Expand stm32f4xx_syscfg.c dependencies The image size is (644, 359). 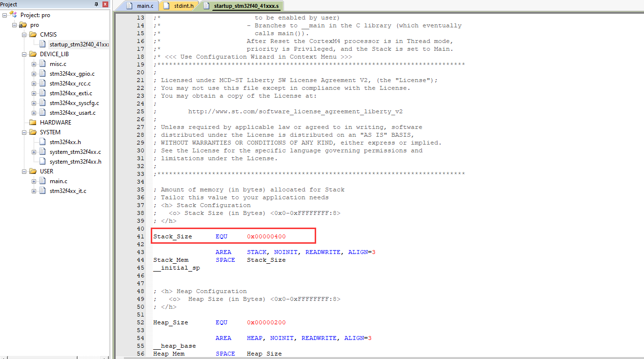pyautogui.click(x=34, y=103)
